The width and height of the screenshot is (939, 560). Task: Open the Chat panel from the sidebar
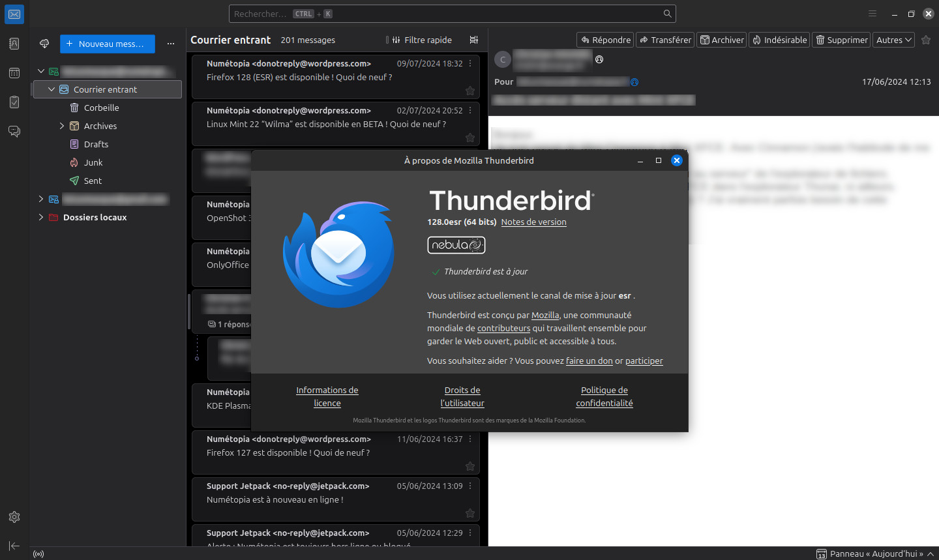14,131
